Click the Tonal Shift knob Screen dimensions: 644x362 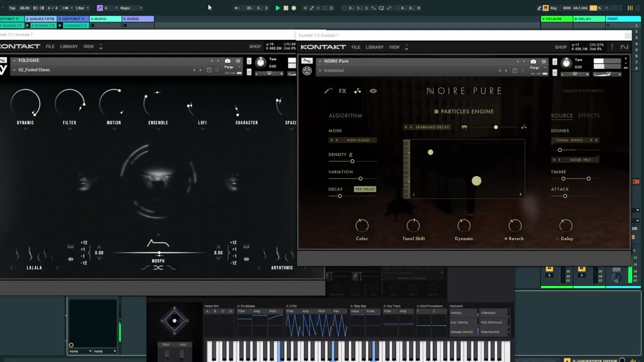click(x=413, y=225)
